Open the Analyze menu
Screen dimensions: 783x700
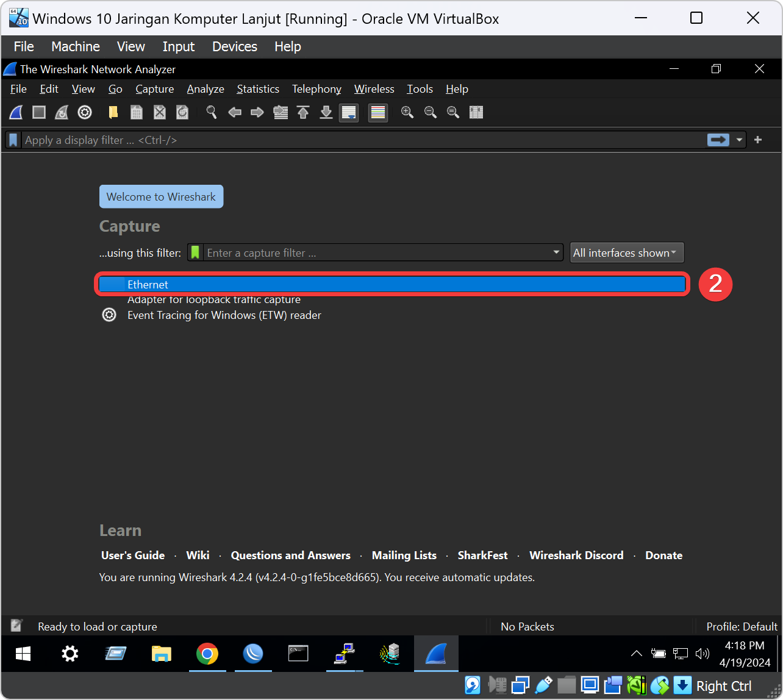click(x=206, y=89)
